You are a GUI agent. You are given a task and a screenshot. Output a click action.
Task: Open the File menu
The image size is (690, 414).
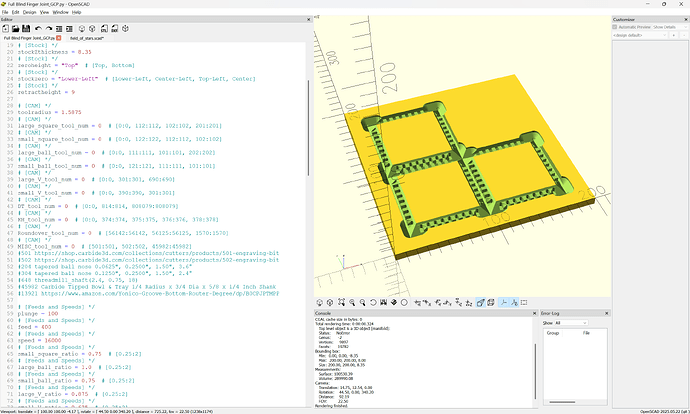5,12
